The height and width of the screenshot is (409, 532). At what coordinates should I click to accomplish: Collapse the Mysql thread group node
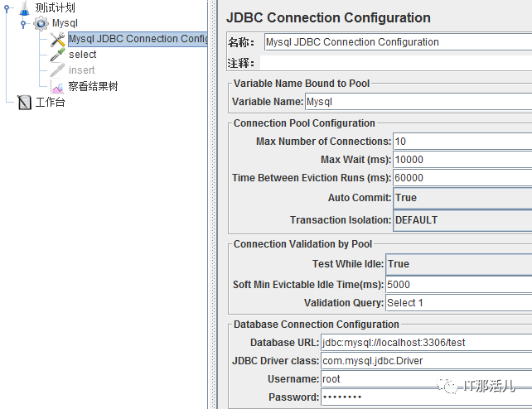click(22, 24)
